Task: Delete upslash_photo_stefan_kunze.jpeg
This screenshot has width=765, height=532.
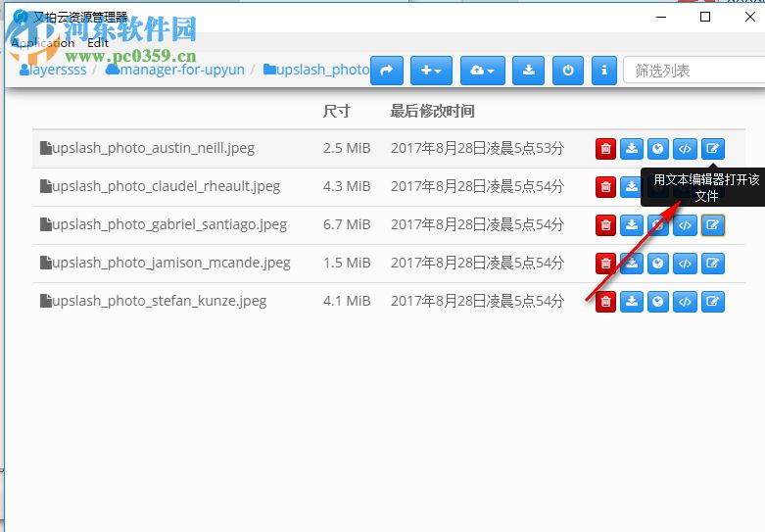Action: point(605,302)
